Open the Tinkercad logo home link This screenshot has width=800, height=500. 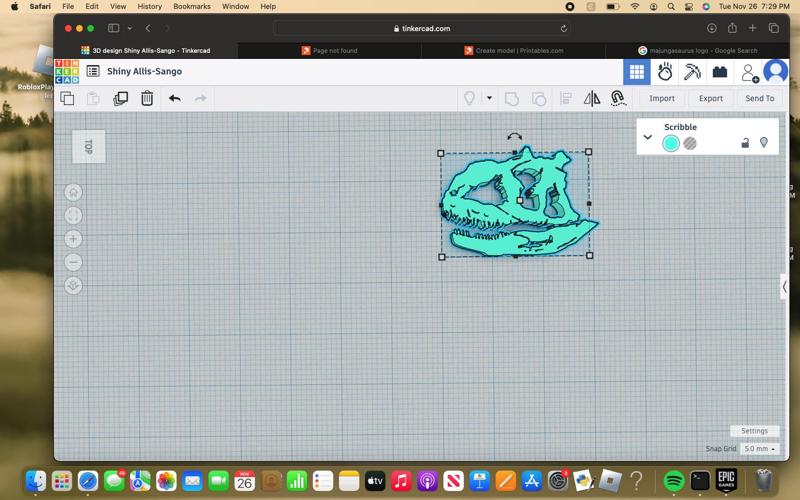click(x=67, y=71)
